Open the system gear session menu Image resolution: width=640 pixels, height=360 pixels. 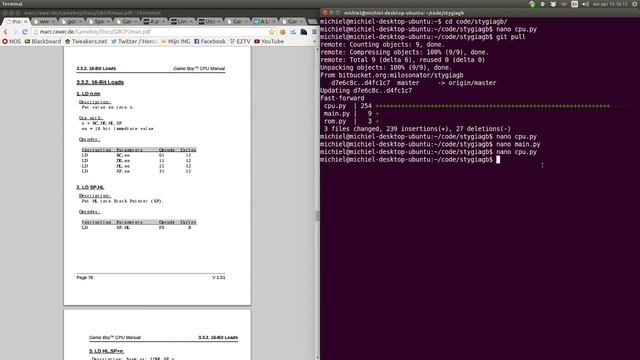click(x=636, y=4)
